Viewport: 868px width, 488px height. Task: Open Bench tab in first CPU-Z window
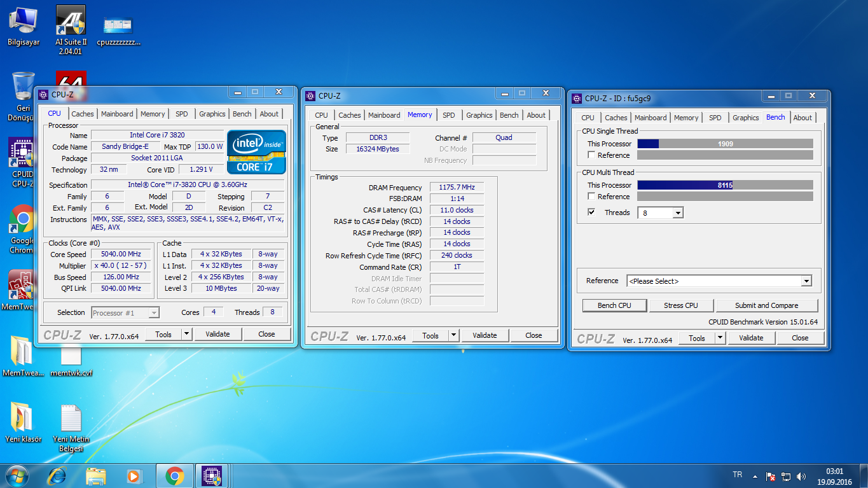tap(242, 114)
